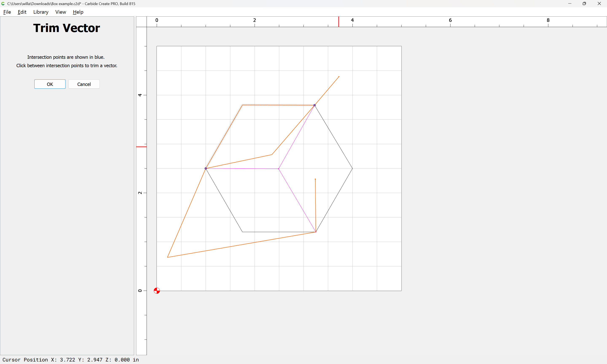Trim the long orange line along the bottom
Image resolution: width=607 pixels, height=364 pixels.
[x=242, y=245]
